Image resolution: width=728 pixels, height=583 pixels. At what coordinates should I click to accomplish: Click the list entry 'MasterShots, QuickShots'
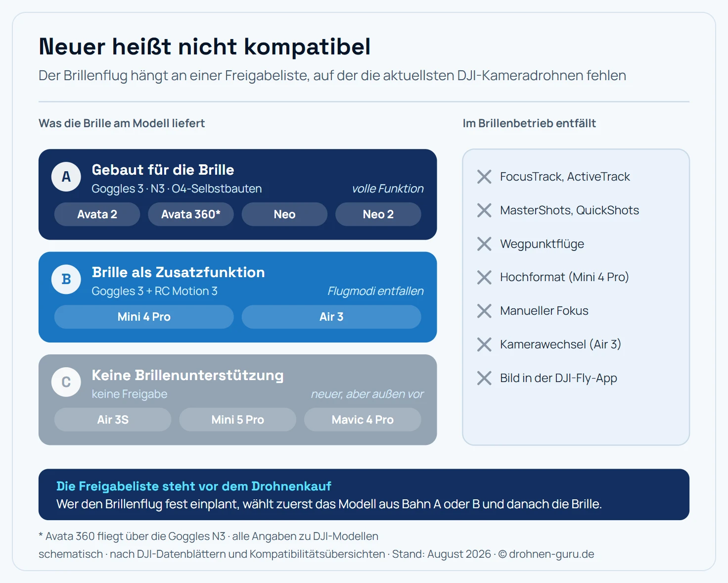click(x=569, y=210)
